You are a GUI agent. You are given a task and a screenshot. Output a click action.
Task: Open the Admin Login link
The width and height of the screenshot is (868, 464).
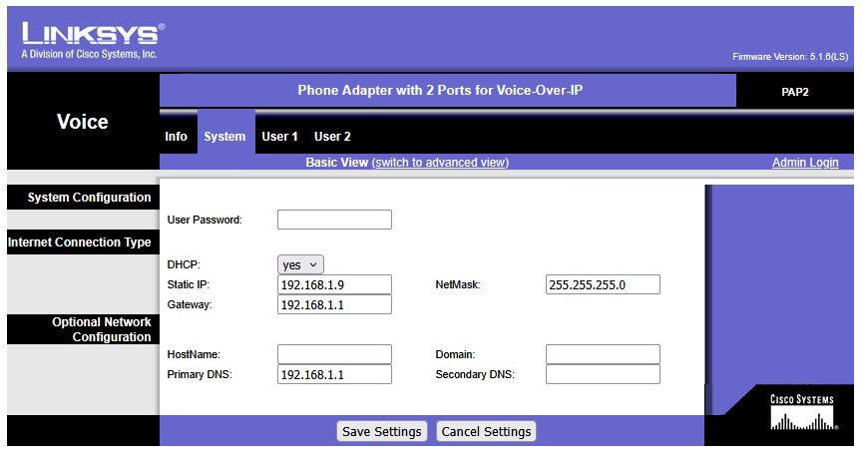(x=804, y=163)
